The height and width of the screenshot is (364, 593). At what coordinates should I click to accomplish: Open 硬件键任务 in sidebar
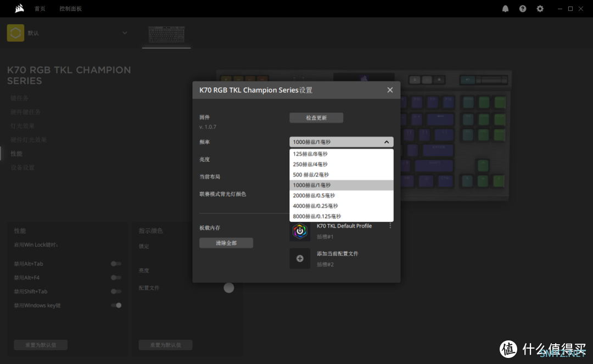click(x=25, y=112)
